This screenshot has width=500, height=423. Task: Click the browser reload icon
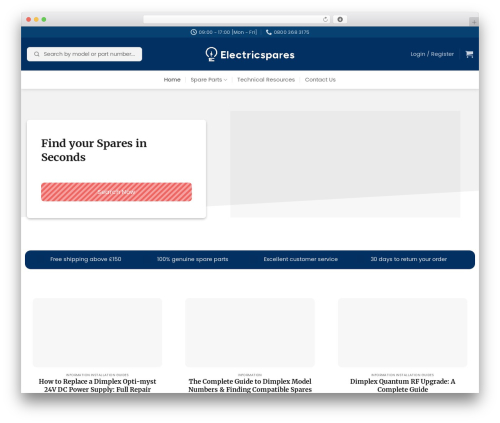click(325, 20)
